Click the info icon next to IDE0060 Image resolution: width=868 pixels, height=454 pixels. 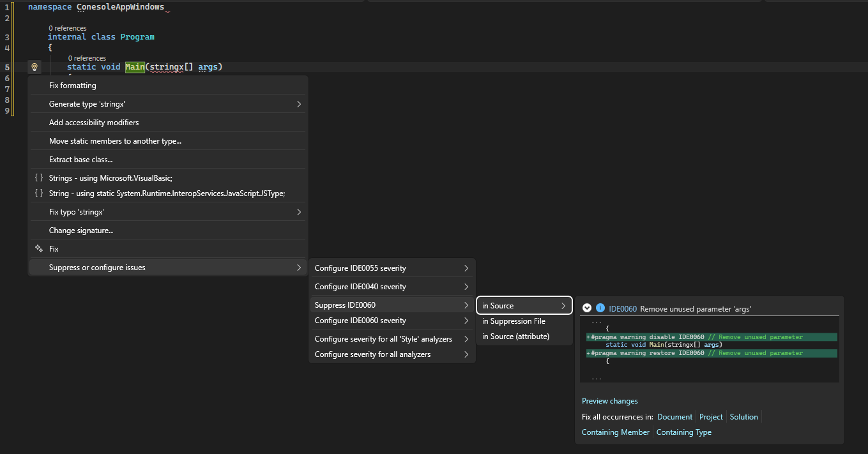[x=600, y=308]
